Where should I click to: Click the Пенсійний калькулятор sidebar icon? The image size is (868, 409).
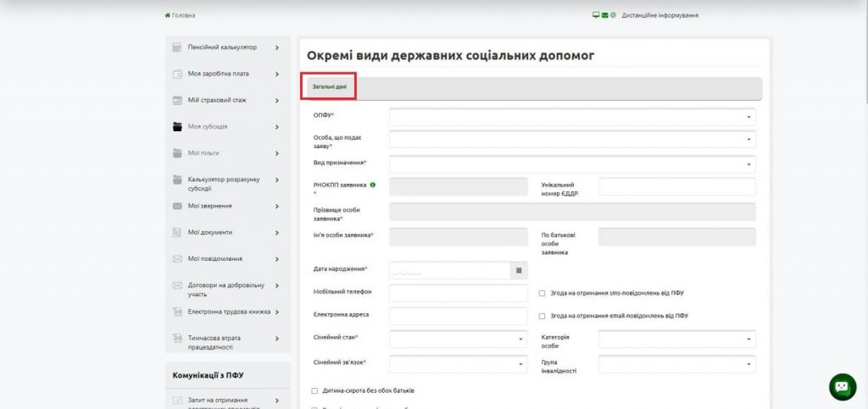pyautogui.click(x=178, y=47)
